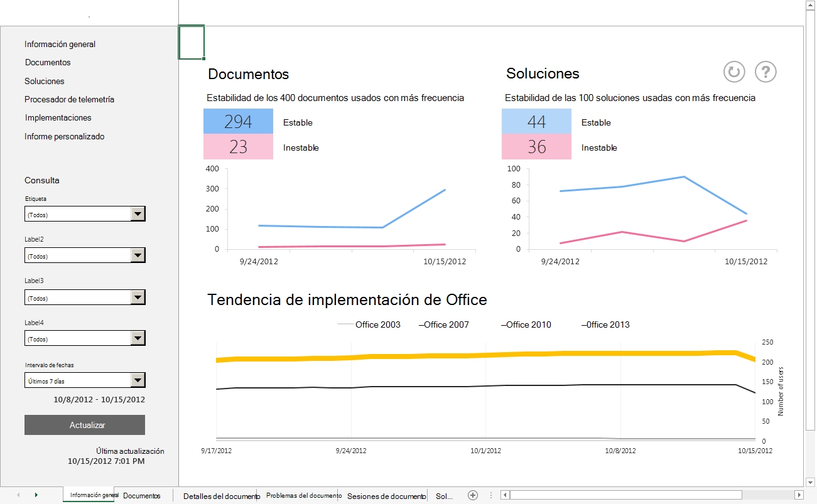This screenshot has height=504, width=817.
Task: Switch to the Documentos sheet tab
Action: (142, 496)
